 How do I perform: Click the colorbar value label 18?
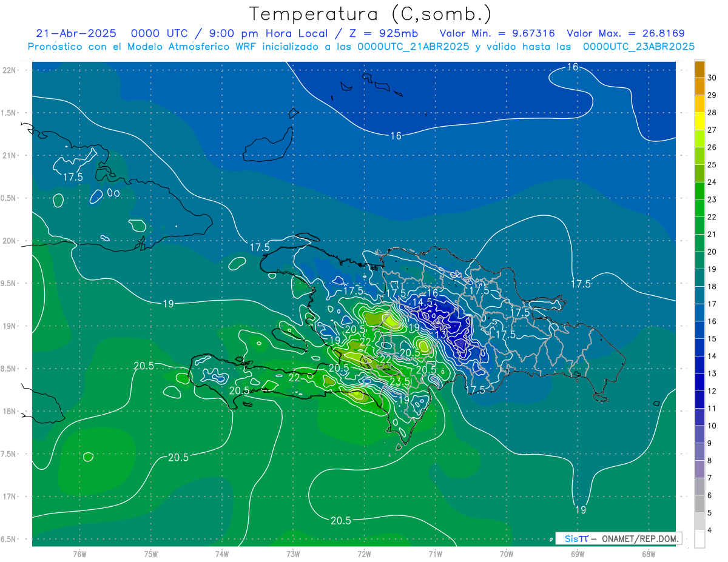click(x=712, y=286)
